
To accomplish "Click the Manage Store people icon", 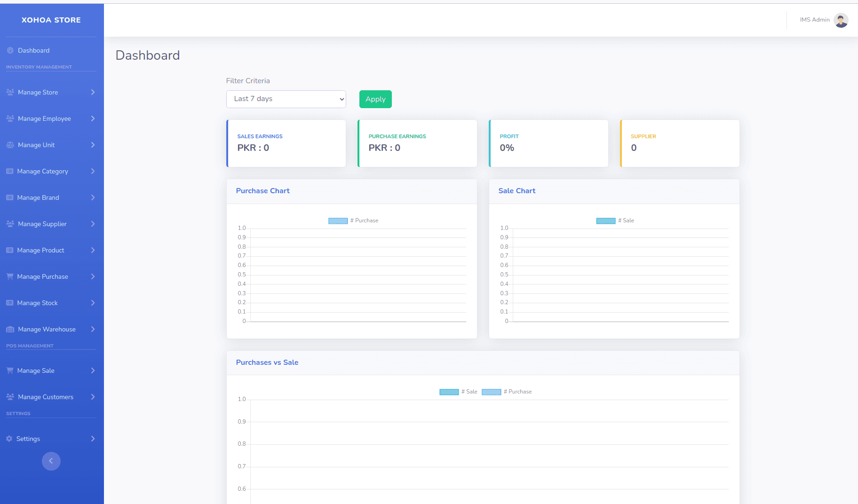I will tap(10, 92).
